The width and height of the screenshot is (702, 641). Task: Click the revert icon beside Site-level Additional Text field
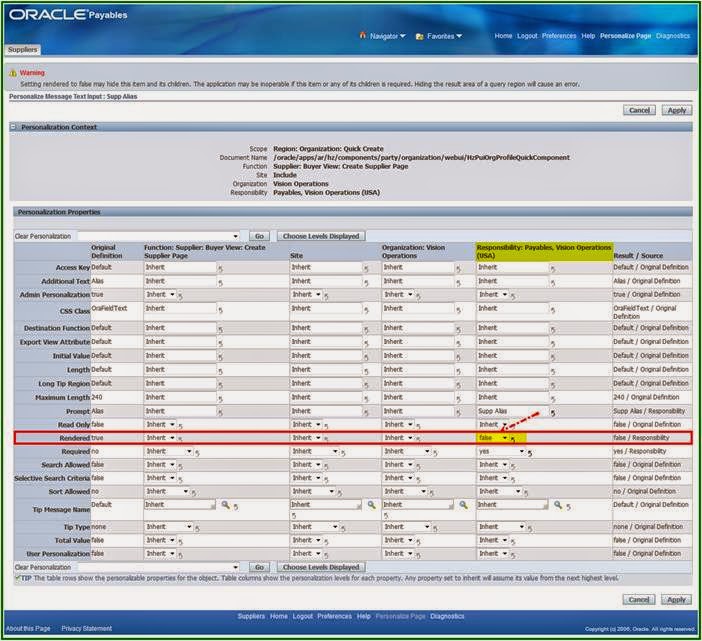tap(366, 283)
